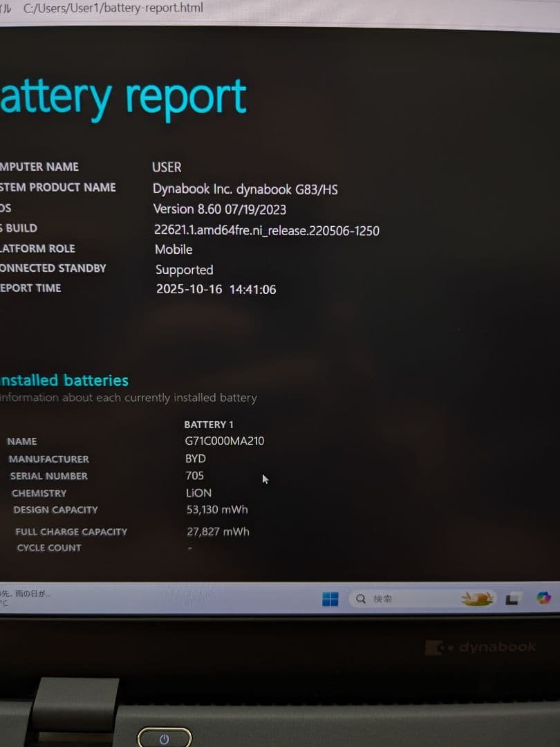Viewport: 560px width, 747px height.
Task: Click the FULL CHARGE CAPACITY value 27,827 mWh
Action: click(218, 531)
